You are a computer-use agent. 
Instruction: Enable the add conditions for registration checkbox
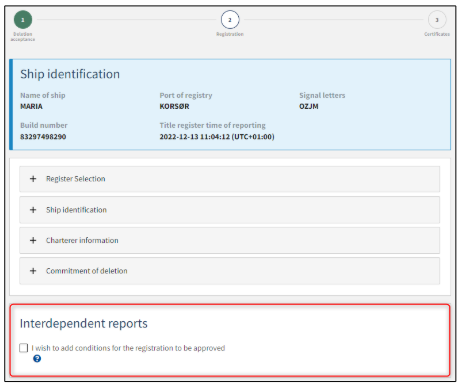pyautogui.click(x=24, y=348)
